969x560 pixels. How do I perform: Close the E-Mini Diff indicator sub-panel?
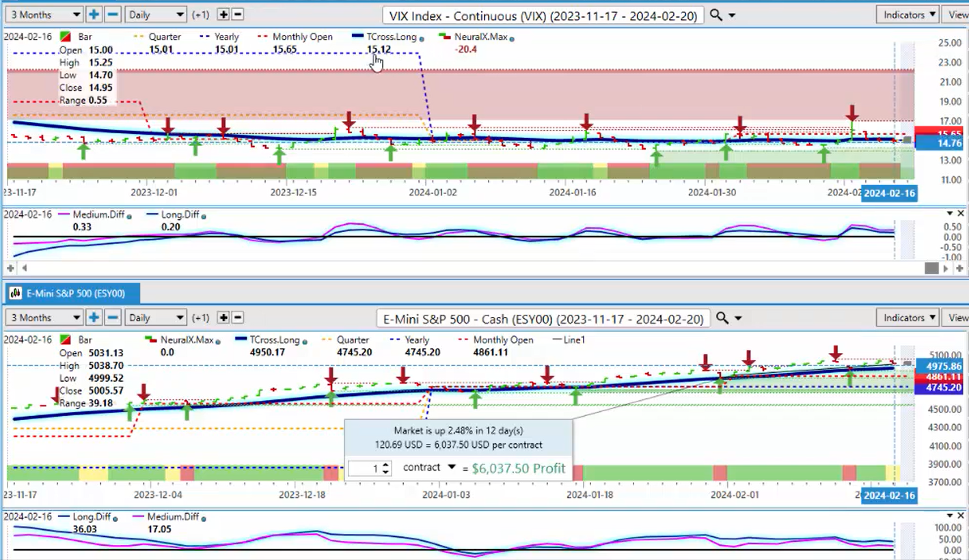961,516
